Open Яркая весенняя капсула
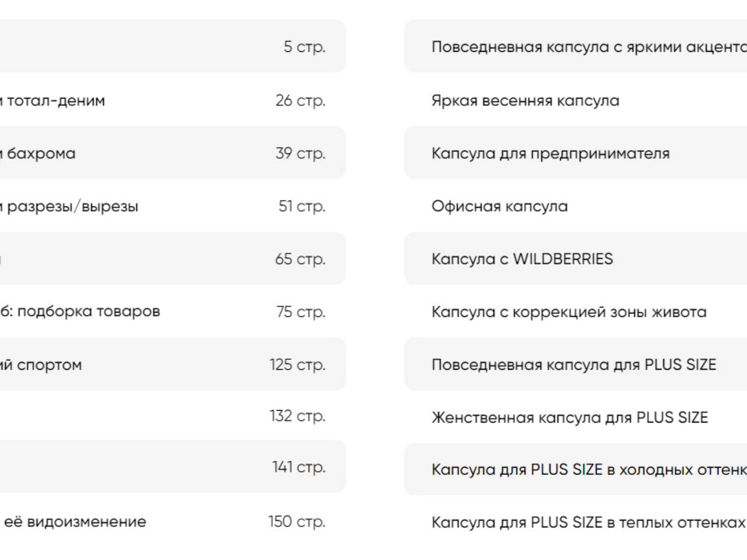The image size is (747, 560). 525,101
